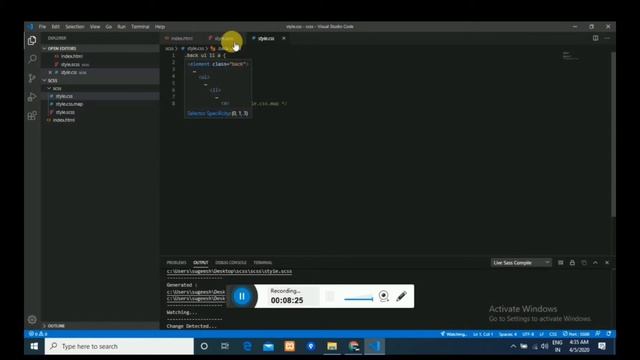
Task: Open the Explorer view in activity bar
Action: coord(32,40)
